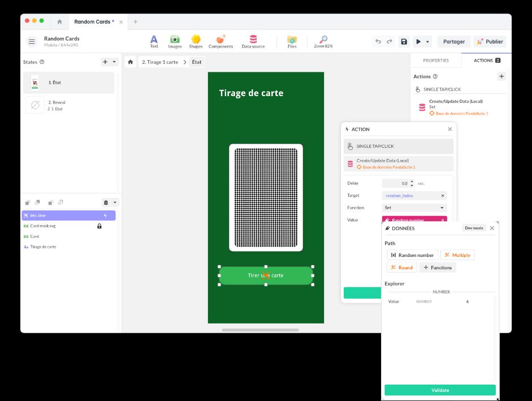
Task: Open the Files manager
Action: click(292, 41)
